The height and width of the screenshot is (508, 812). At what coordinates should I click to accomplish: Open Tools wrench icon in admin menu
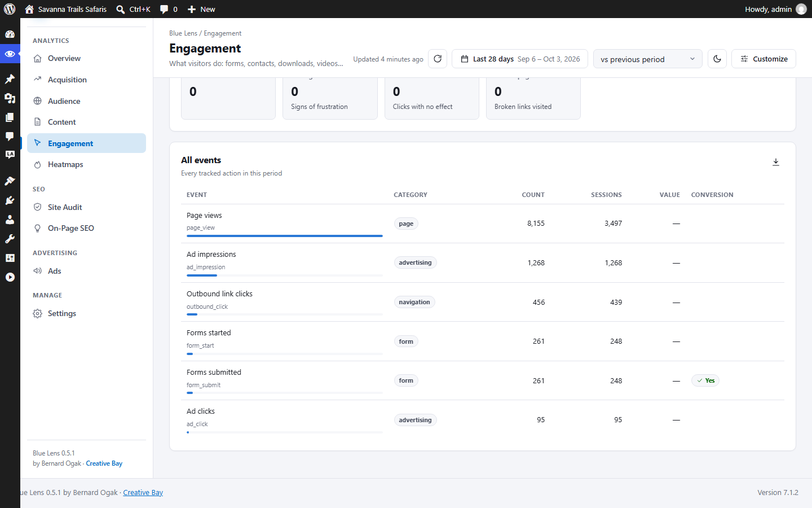10,239
